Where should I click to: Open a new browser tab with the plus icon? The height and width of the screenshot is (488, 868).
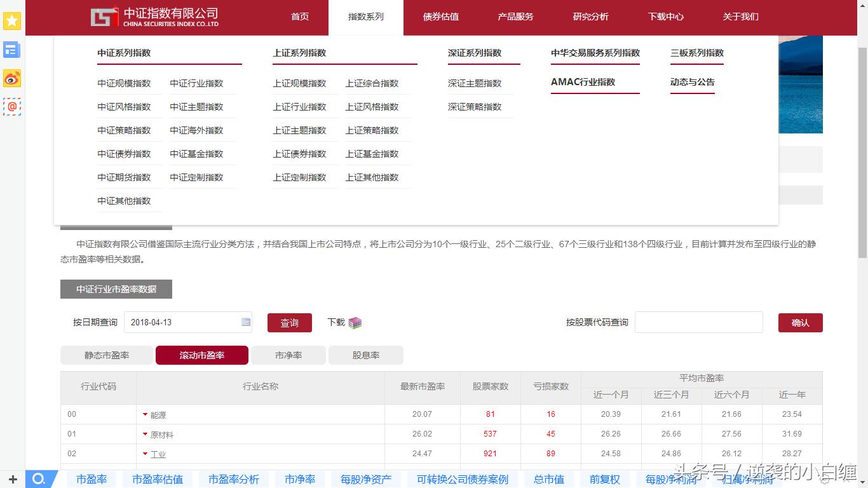point(14,479)
